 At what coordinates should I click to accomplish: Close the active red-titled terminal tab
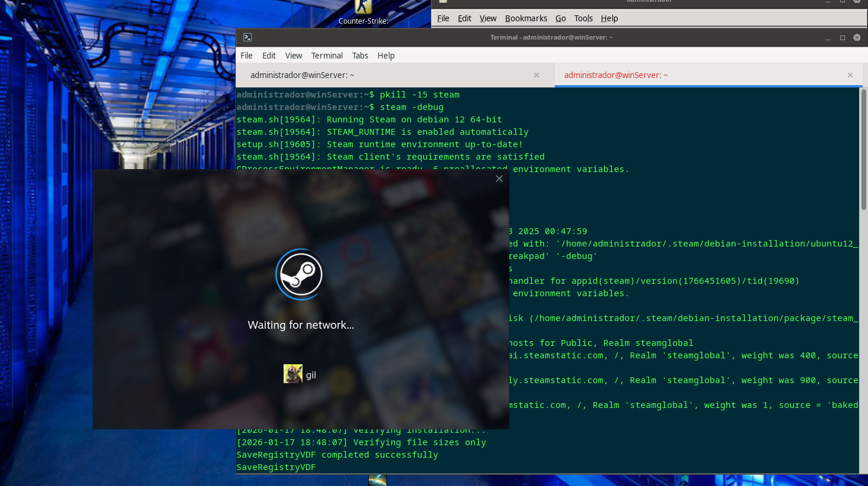tap(850, 75)
